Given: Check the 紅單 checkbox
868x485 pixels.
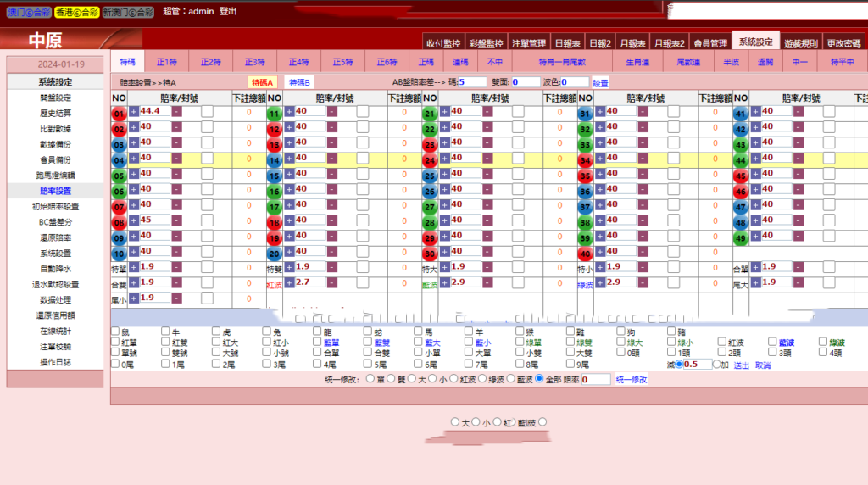Looking at the screenshot, I should [x=115, y=342].
